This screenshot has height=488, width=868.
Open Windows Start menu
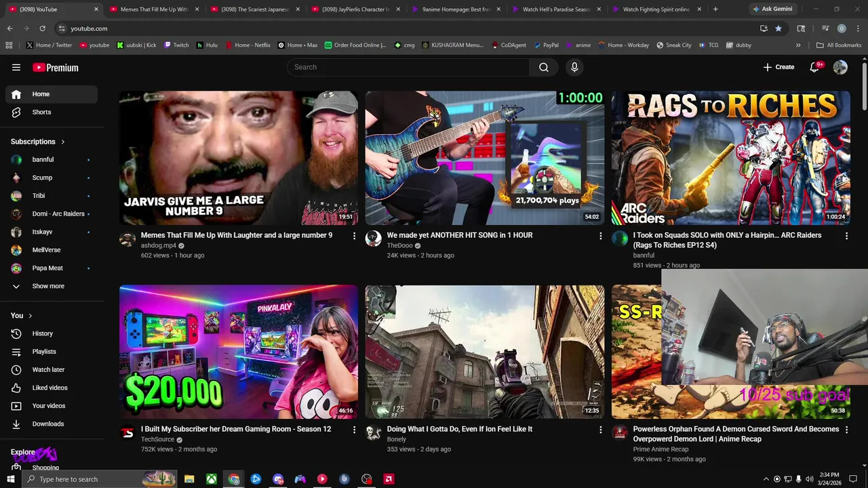tap(10, 479)
